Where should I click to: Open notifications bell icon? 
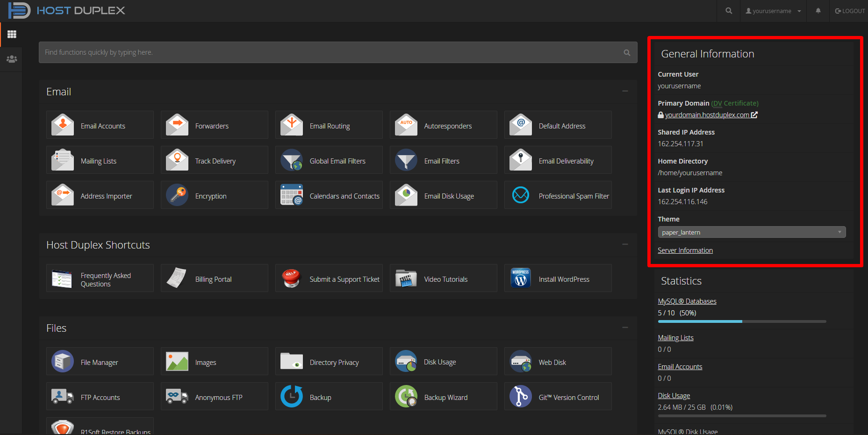[818, 11]
